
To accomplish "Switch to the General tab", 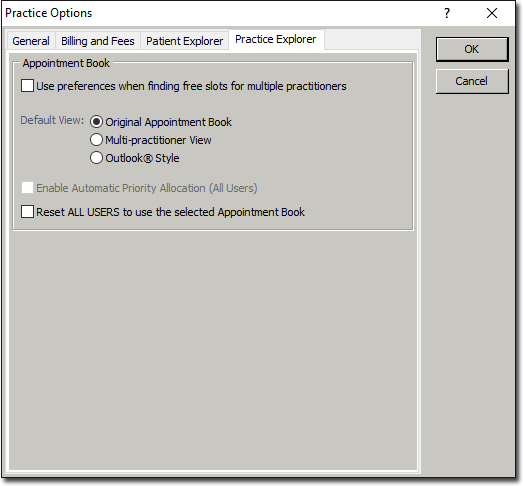I will [31, 41].
